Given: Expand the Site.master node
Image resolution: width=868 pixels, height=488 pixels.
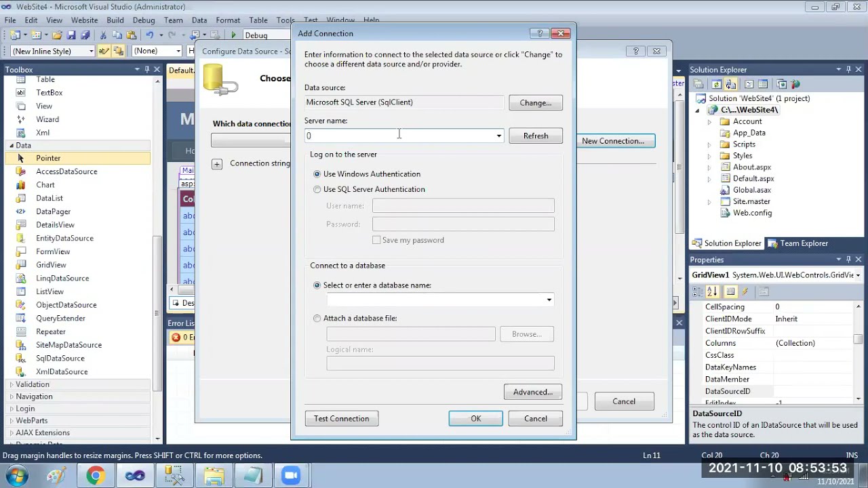Looking at the screenshot, I should point(709,202).
